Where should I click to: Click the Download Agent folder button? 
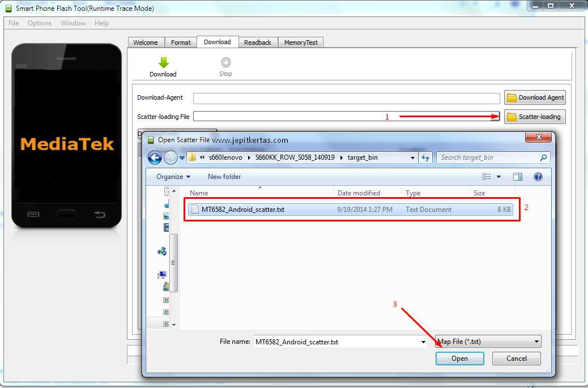click(x=535, y=97)
